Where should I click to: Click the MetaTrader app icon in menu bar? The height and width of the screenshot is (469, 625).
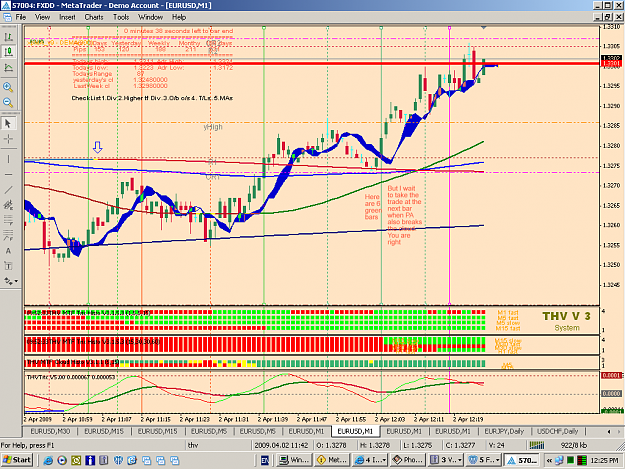(7, 17)
